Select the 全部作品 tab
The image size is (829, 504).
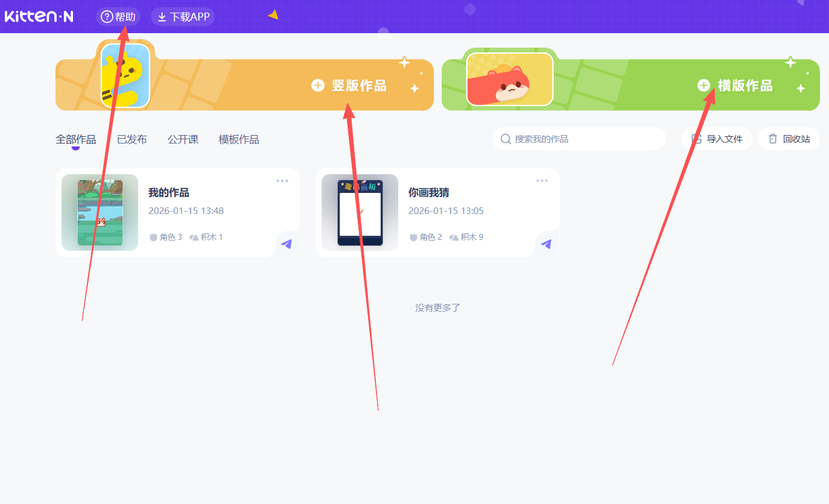(x=75, y=139)
